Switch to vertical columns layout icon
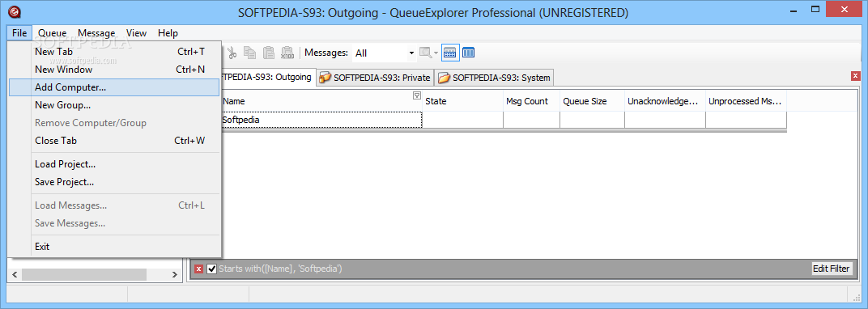The height and width of the screenshot is (309, 868). [x=468, y=53]
